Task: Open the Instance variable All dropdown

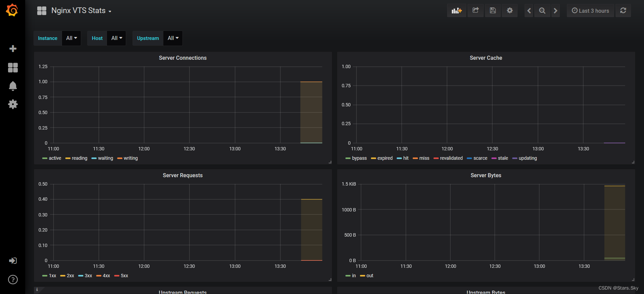Action: [x=71, y=38]
